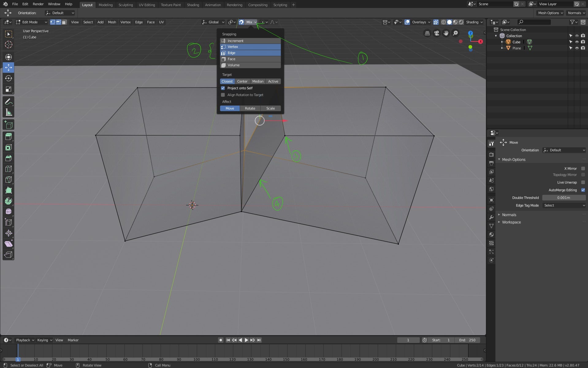Switch to the UV Editing workspace tab
This screenshot has height=368, width=588.
(147, 5)
